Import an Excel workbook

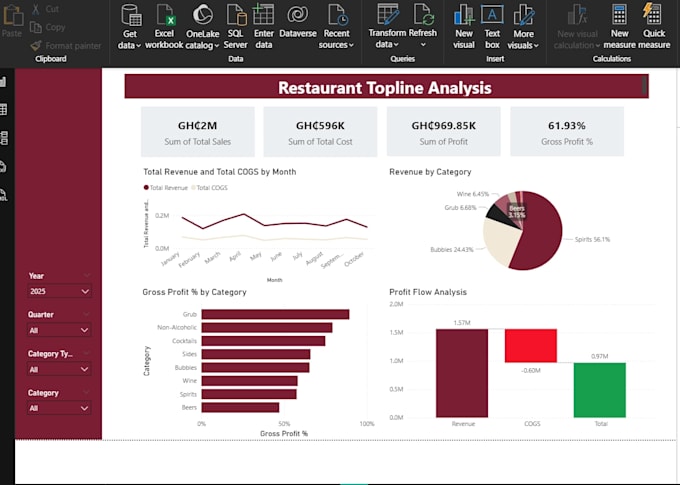[x=164, y=26]
